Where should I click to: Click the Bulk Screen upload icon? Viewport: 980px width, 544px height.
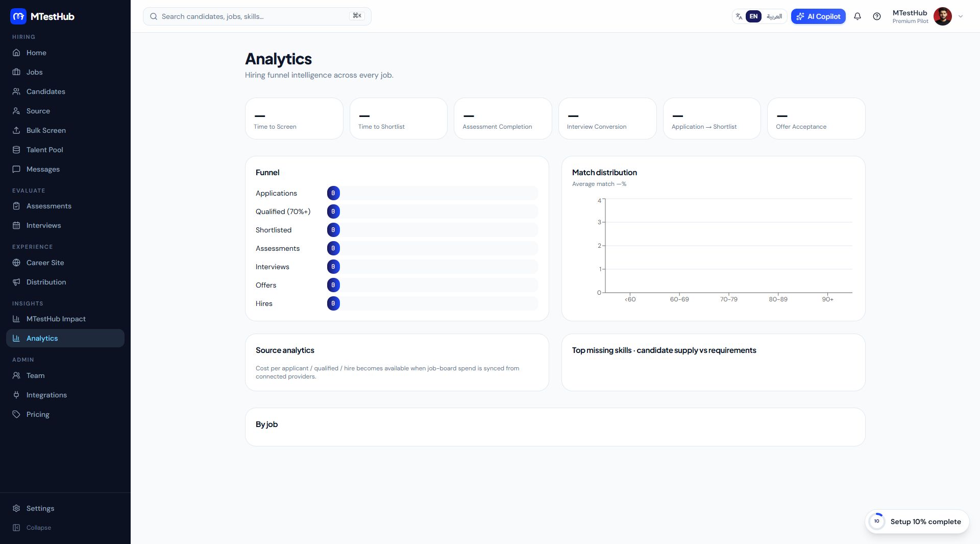(16, 130)
